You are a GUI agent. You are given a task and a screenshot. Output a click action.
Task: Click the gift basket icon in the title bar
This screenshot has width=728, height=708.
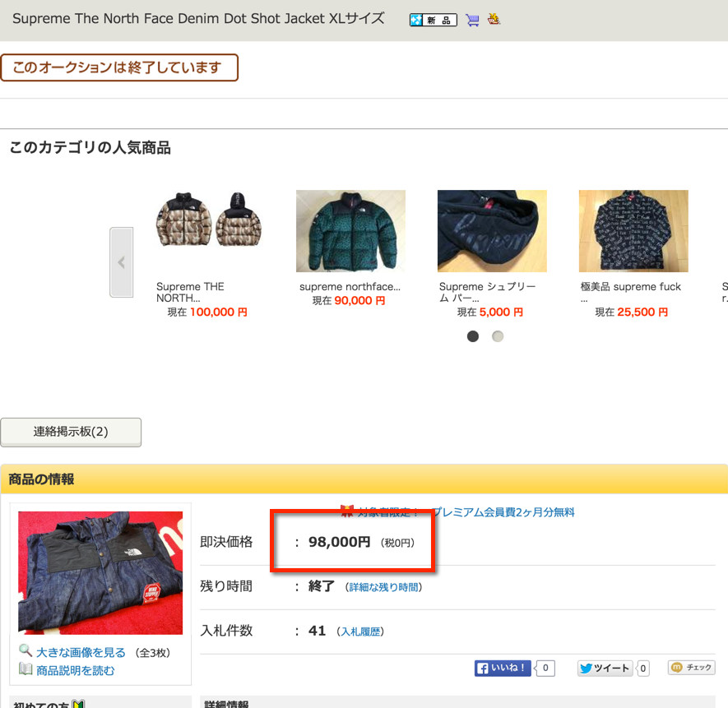click(494, 19)
